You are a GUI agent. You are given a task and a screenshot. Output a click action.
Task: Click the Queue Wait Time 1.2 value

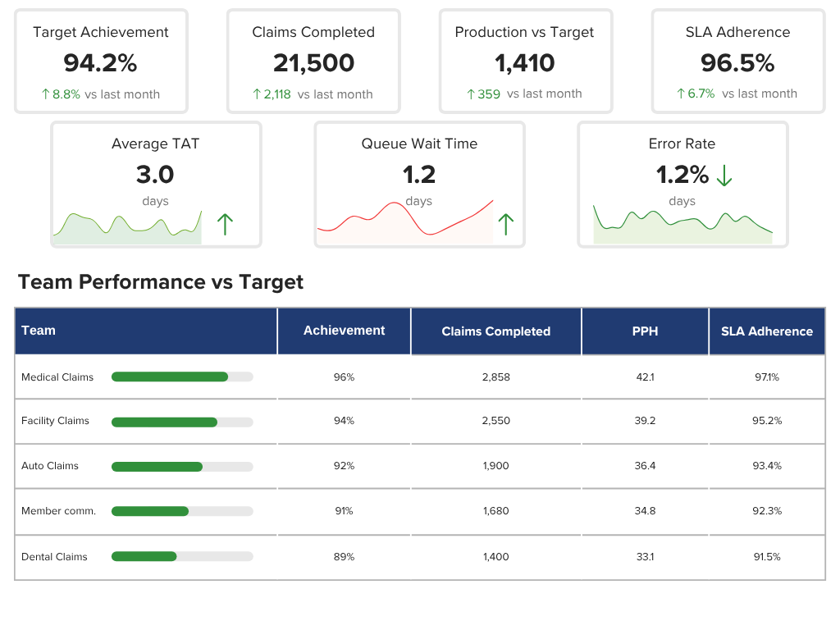[419, 175]
